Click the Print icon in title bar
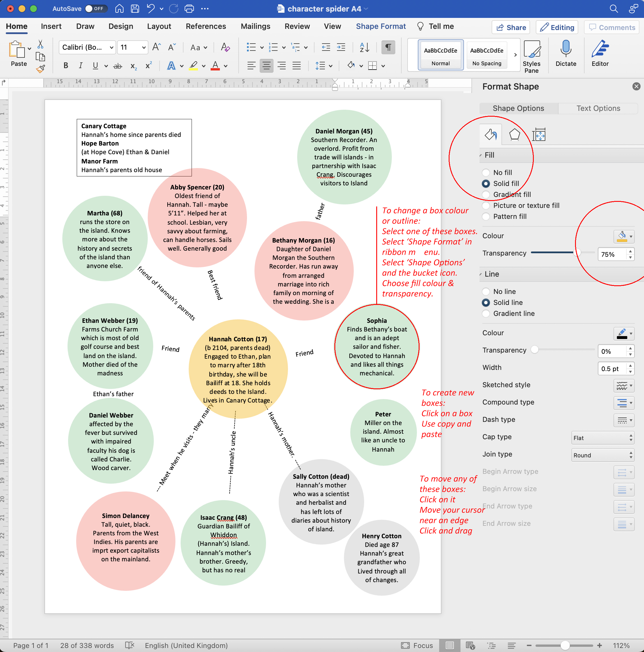This screenshot has width=644, height=652. click(x=190, y=8)
